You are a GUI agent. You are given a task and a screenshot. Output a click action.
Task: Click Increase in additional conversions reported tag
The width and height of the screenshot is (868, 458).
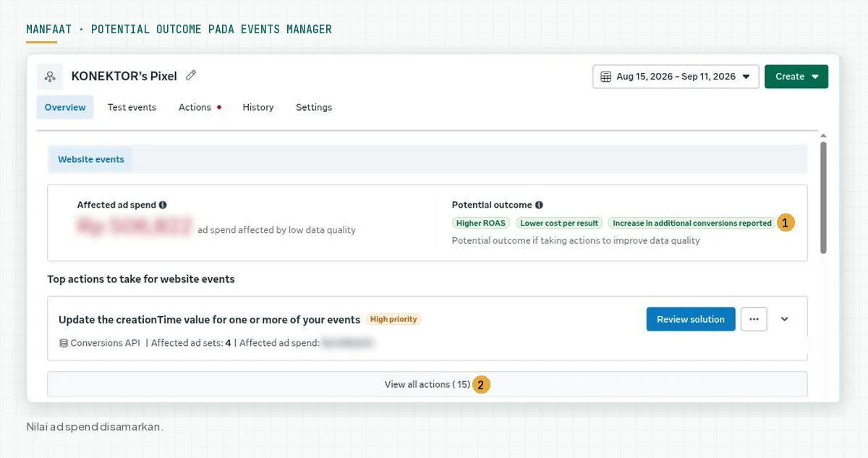pyautogui.click(x=692, y=223)
